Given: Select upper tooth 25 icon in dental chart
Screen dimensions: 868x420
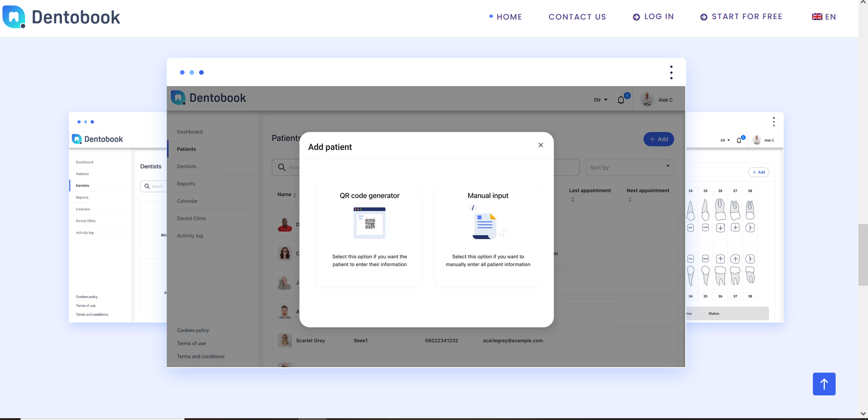Looking at the screenshot, I should click(x=705, y=210).
